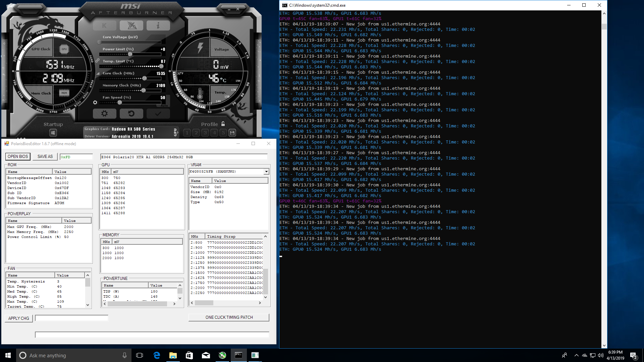Expand hidden system tray icons chevron
This screenshot has width=644, height=362.
click(x=576, y=355)
